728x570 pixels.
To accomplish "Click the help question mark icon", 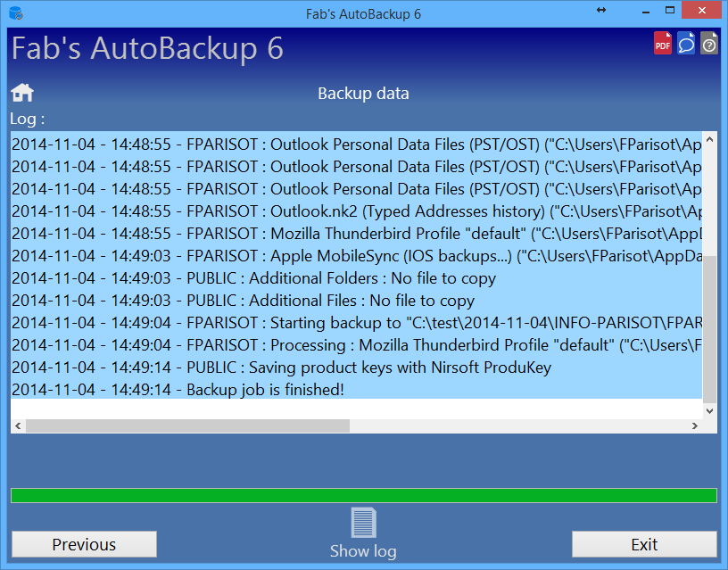I will tap(709, 43).
